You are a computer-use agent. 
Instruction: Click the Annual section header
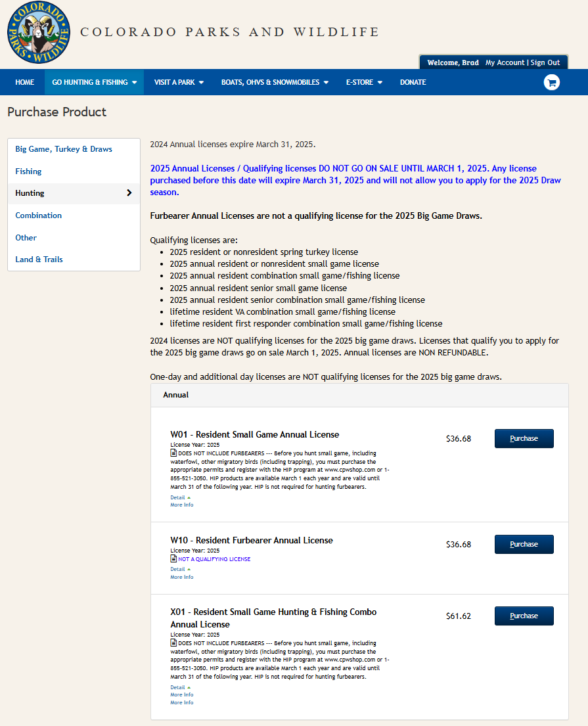click(x=359, y=395)
